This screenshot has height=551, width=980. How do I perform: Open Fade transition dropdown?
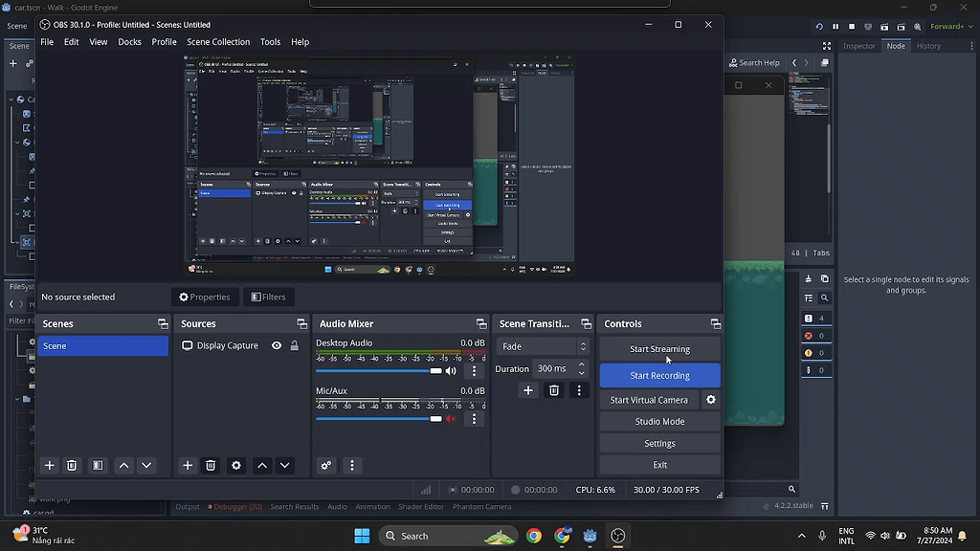click(544, 346)
